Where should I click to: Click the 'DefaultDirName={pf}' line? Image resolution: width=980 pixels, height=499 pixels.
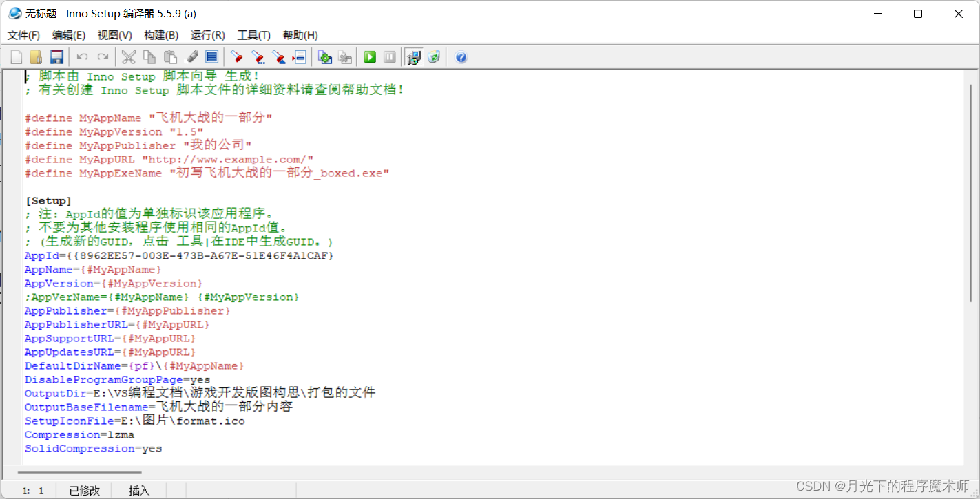134,365
